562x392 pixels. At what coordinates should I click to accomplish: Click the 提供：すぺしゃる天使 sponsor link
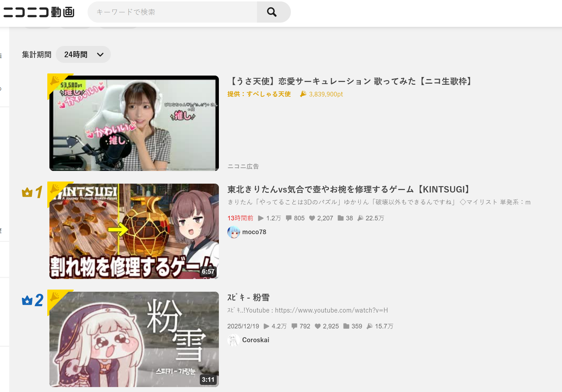point(259,94)
